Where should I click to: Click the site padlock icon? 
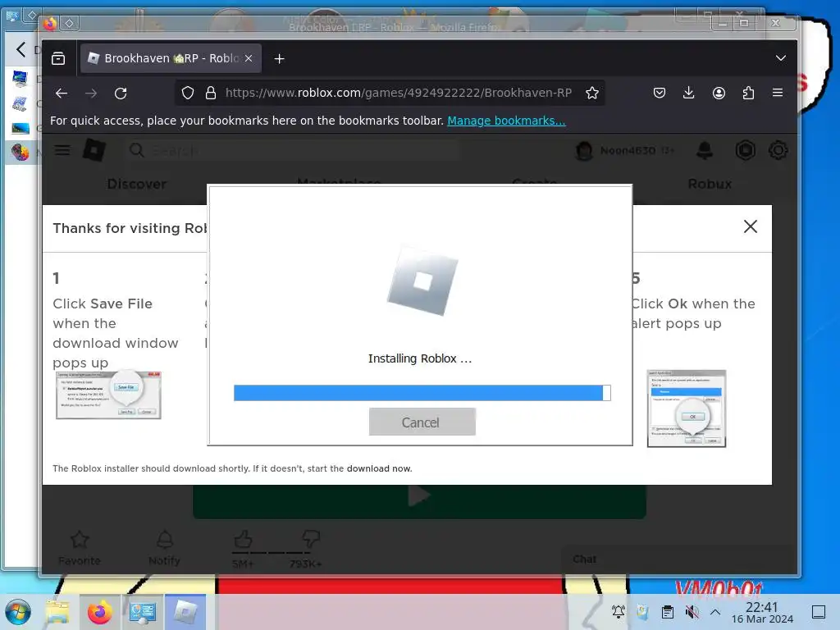[211, 94]
